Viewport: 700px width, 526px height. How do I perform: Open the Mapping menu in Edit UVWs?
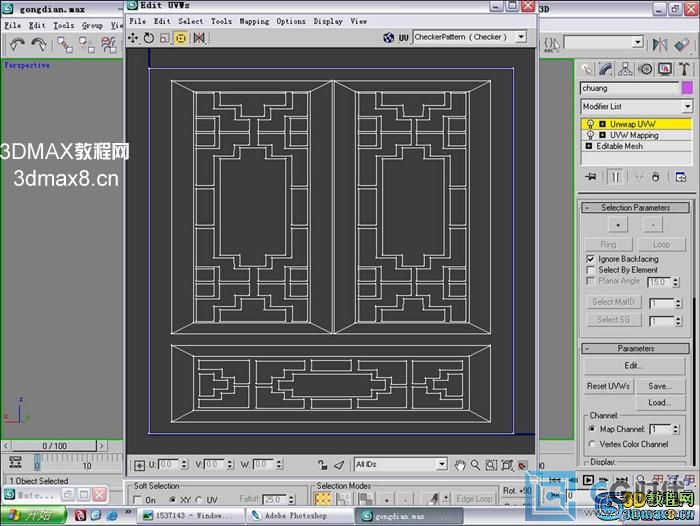(x=254, y=21)
